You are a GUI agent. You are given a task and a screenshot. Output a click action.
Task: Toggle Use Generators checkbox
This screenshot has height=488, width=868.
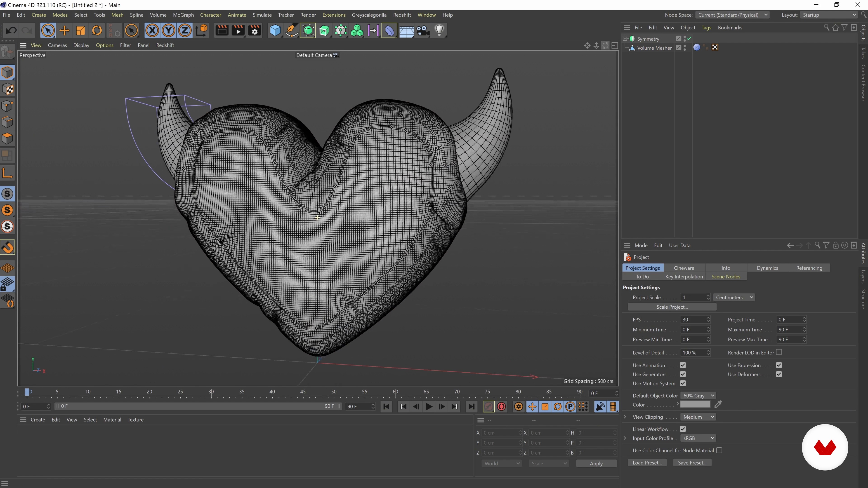[x=683, y=374]
